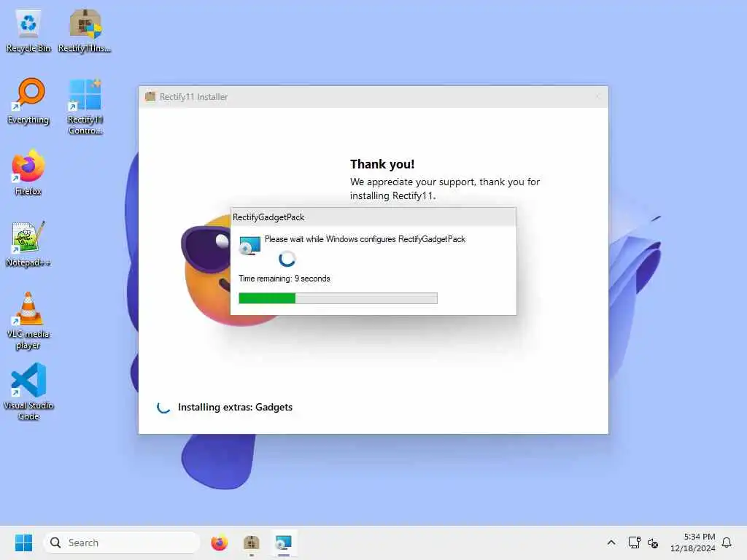Launch Firefox from the desktop

[x=28, y=172]
